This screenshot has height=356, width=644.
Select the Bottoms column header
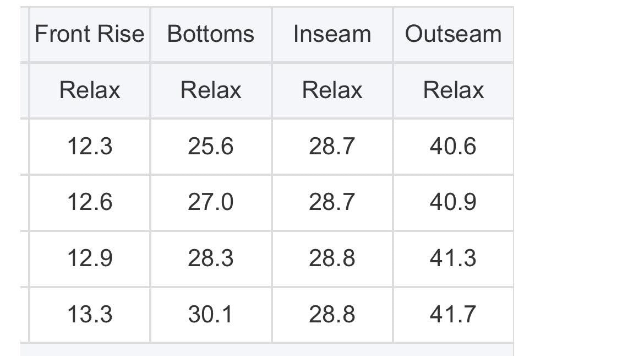211,34
